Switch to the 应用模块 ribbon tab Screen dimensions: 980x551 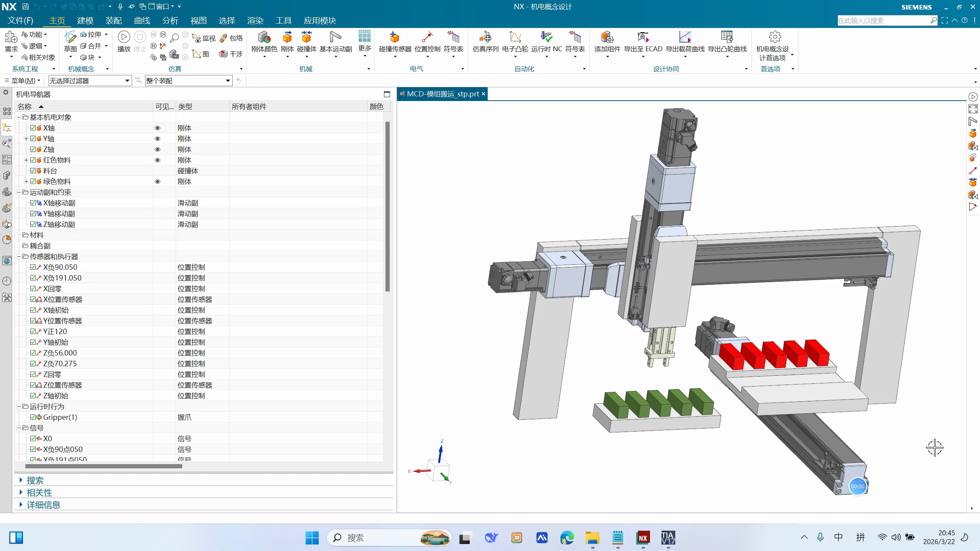pyautogui.click(x=320, y=20)
